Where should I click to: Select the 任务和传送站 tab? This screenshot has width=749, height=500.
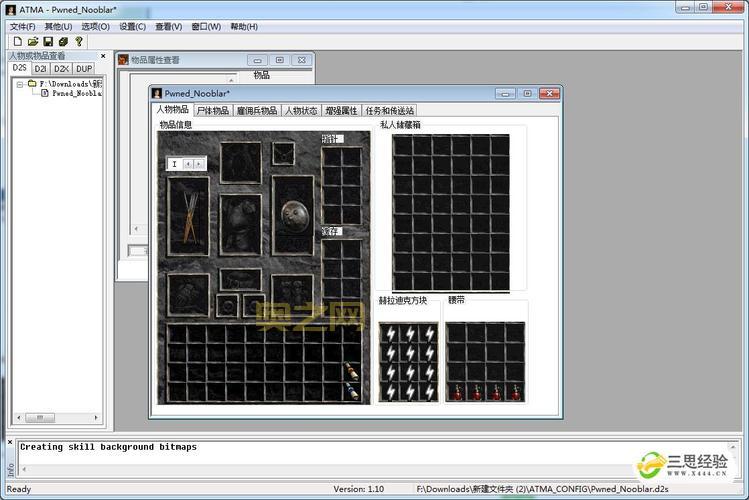pyautogui.click(x=389, y=111)
